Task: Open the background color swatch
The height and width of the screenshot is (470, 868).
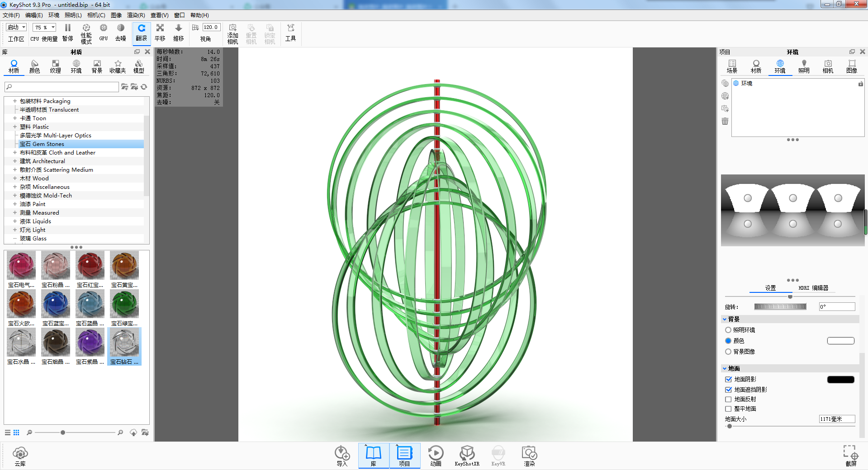Action: [840, 341]
